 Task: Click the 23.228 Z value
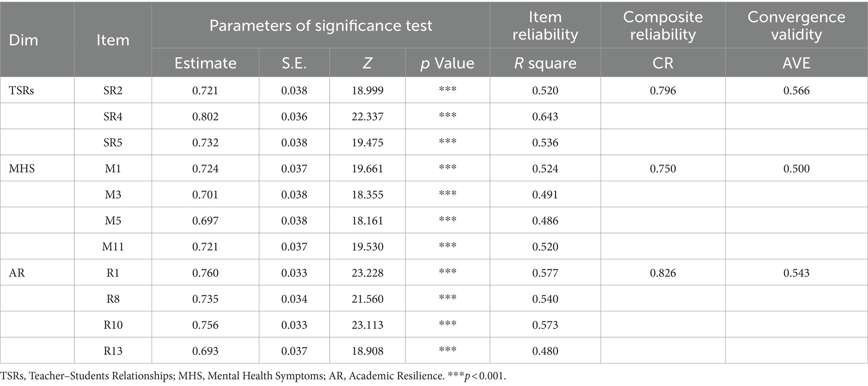click(x=367, y=273)
